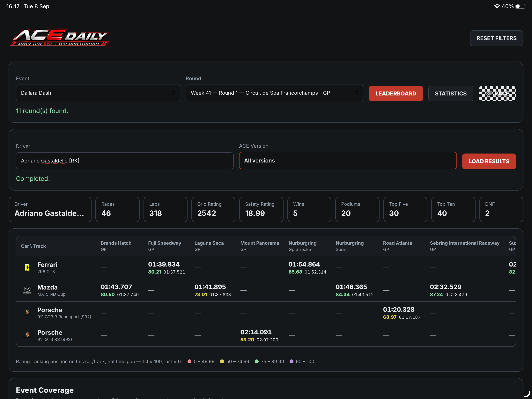The image size is (532, 399).
Task: Click the Grid Rating 2542 card
Action: [x=213, y=209]
